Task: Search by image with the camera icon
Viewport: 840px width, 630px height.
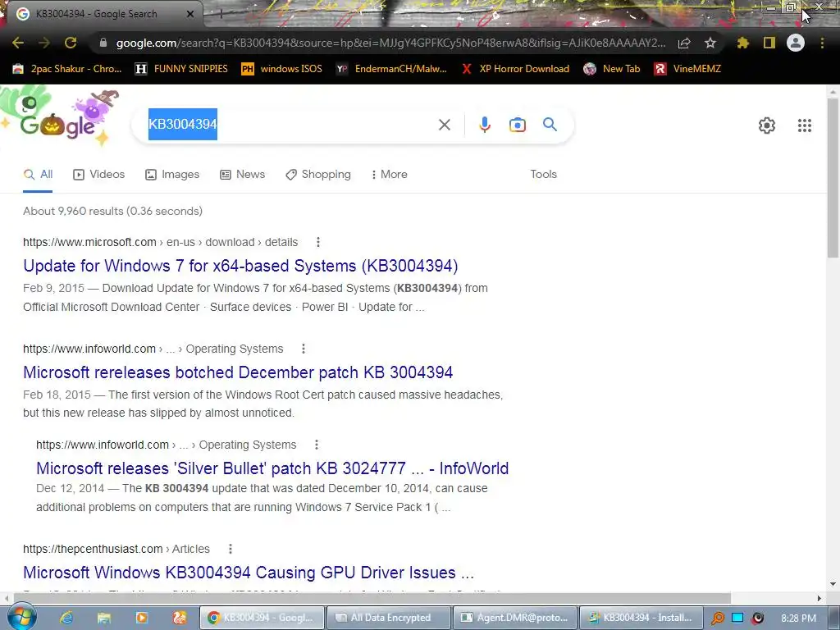Action: (x=518, y=125)
